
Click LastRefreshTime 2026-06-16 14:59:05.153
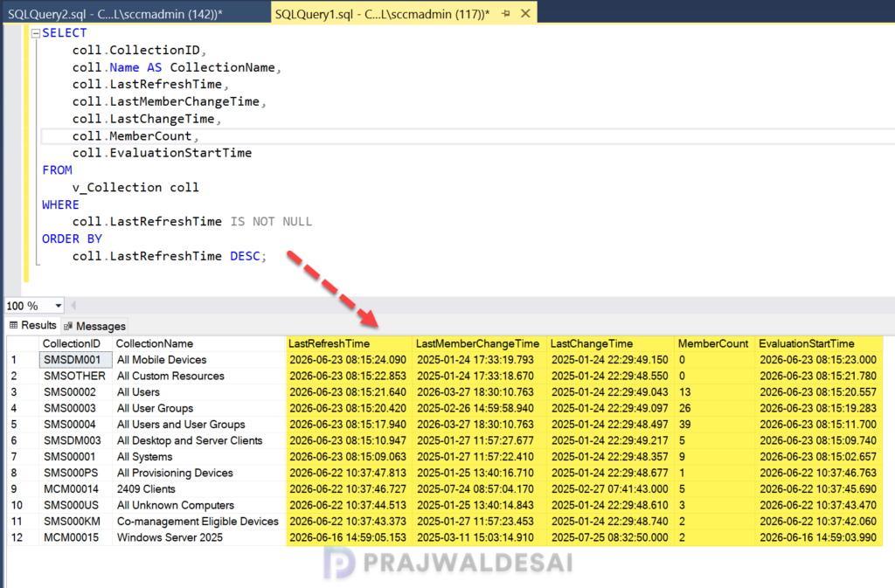click(x=348, y=537)
